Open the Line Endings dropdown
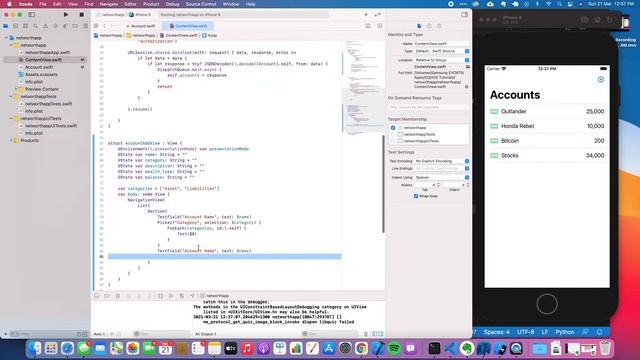The width and height of the screenshot is (640, 360). click(442, 169)
